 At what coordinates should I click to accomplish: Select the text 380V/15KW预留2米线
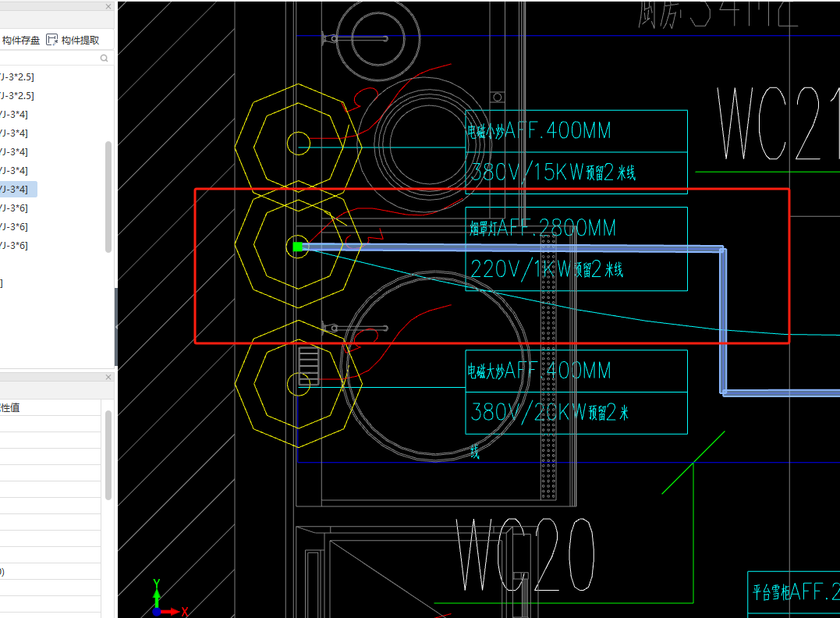(552, 172)
